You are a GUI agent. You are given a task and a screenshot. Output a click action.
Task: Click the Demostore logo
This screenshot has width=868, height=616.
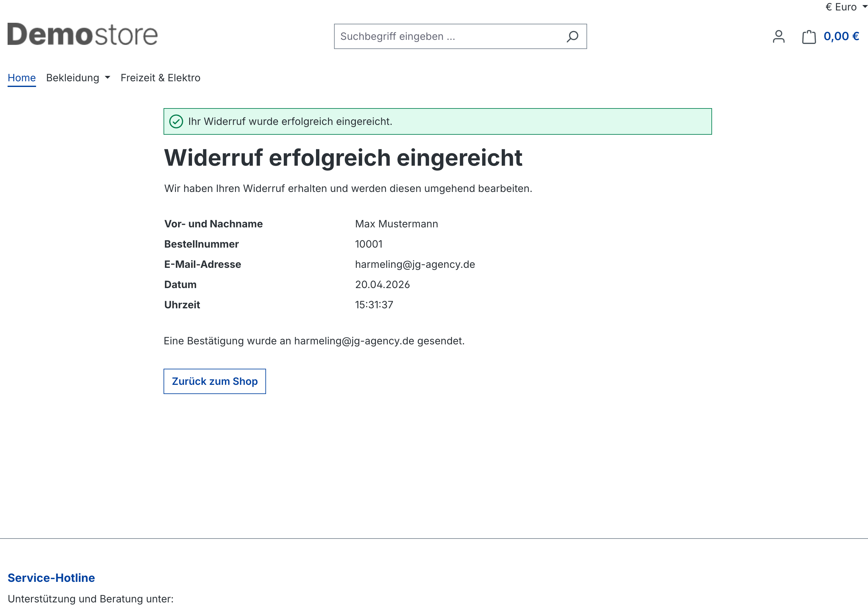coord(82,34)
